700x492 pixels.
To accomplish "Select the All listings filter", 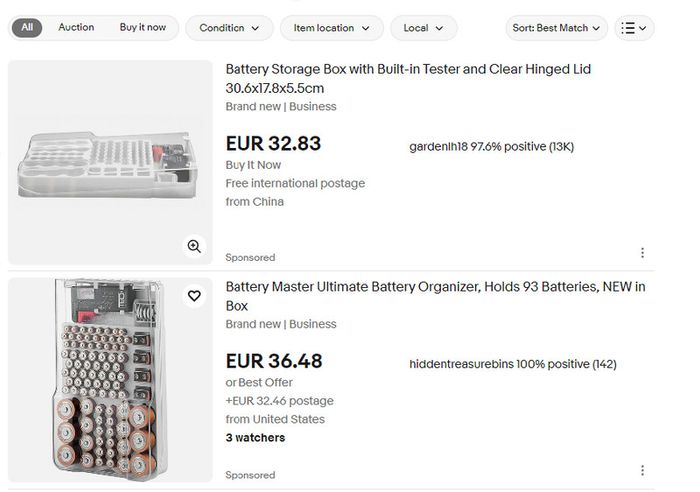I will [27, 28].
